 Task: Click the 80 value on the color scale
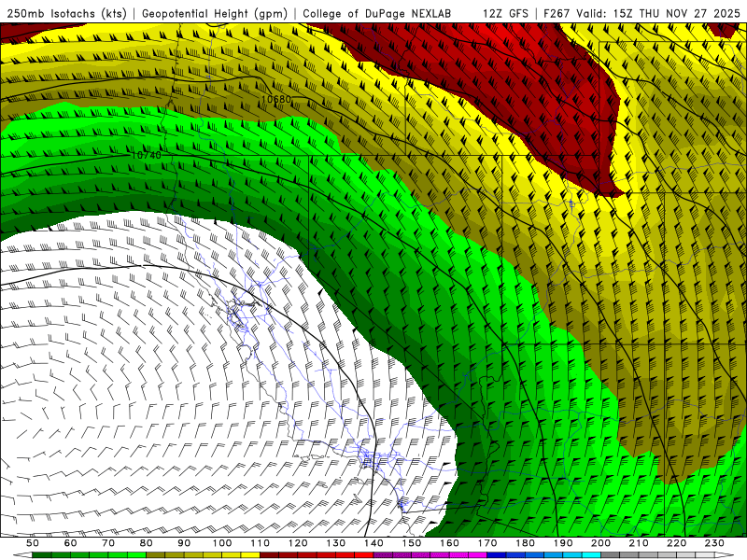147,543
